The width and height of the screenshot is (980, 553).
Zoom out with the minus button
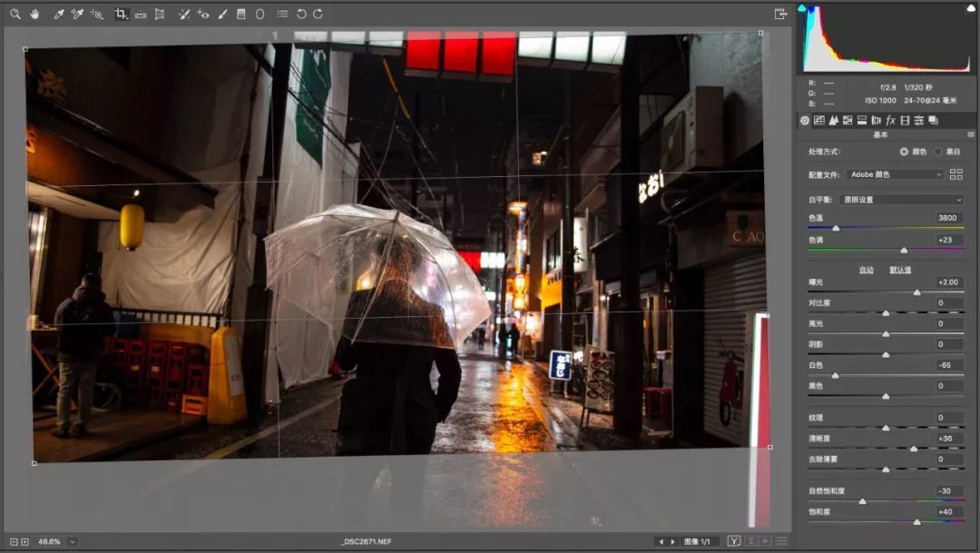[x=14, y=542]
